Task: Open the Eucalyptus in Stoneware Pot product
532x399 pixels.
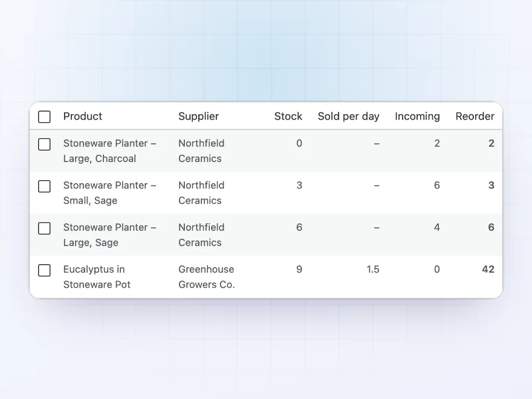Action: click(x=97, y=277)
